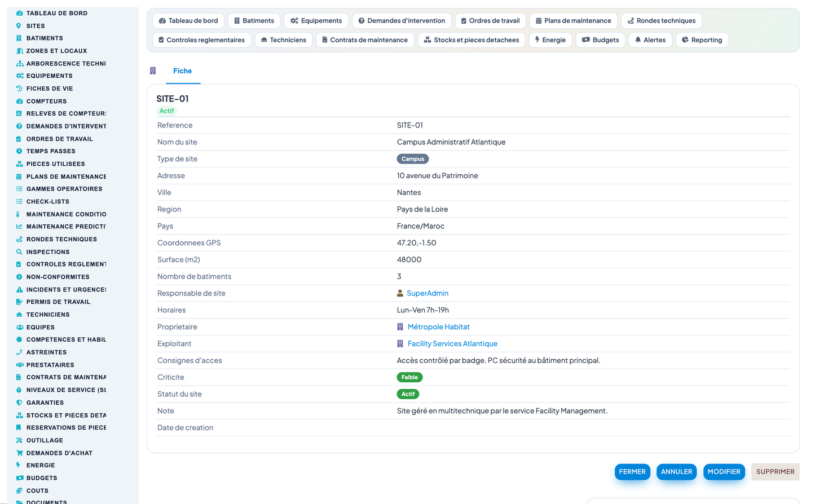This screenshot has height=504, width=815.
Task: Click the MODIFIER button
Action: point(724,472)
